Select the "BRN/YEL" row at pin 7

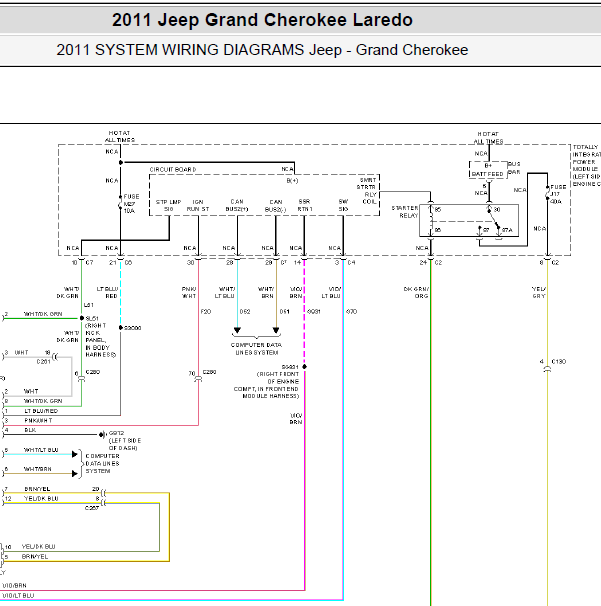tap(37, 489)
